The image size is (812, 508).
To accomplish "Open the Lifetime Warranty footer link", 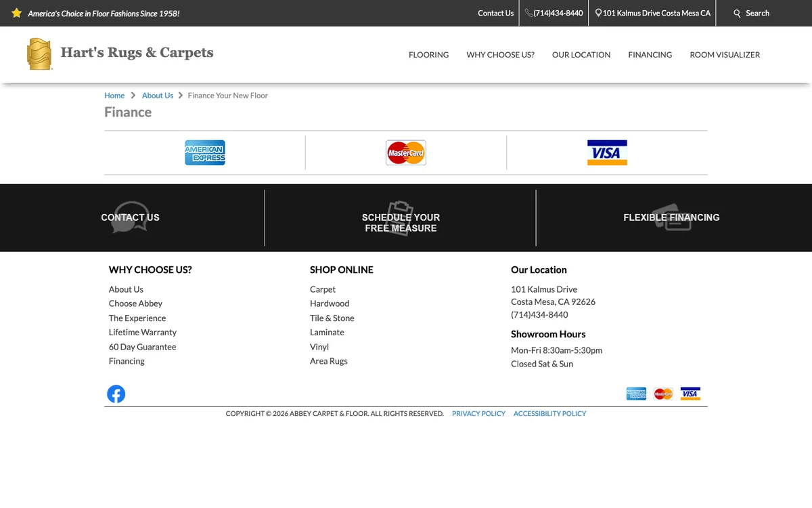I will point(143,332).
